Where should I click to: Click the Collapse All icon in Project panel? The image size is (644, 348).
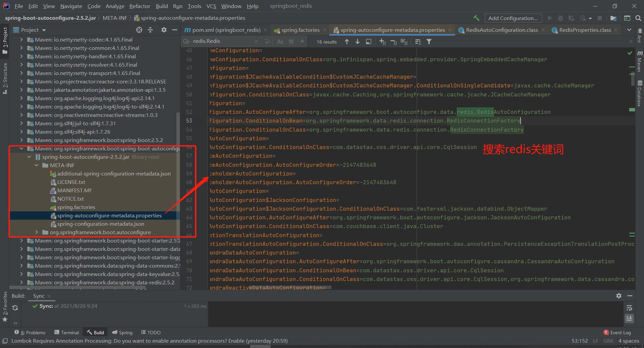(x=150, y=30)
